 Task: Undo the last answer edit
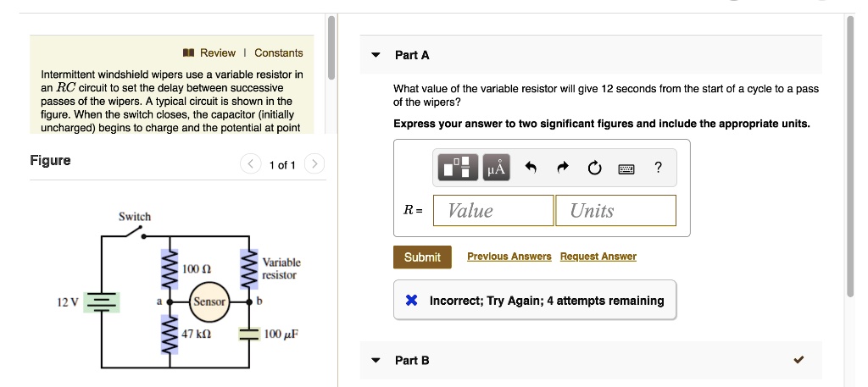[531, 168]
